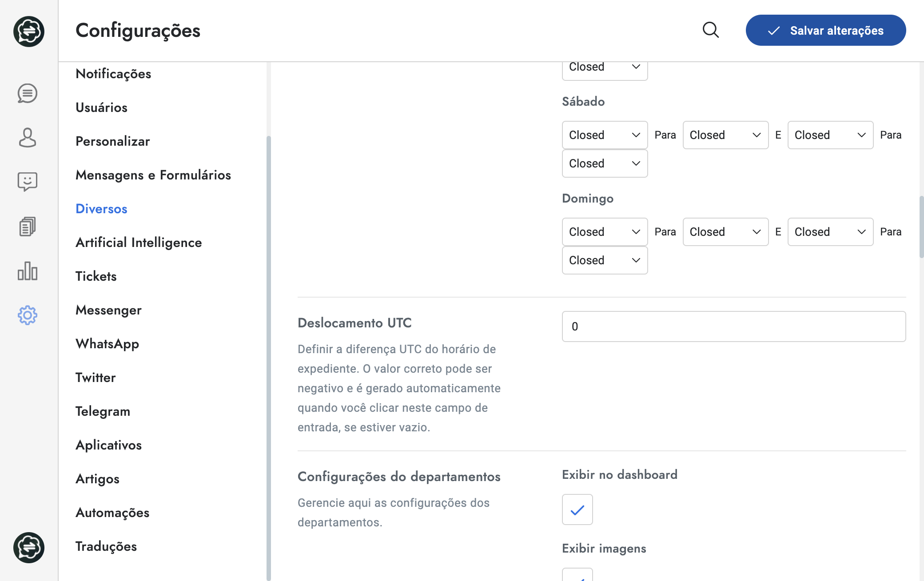Image resolution: width=924 pixels, height=581 pixels.
Task: Click the top-left app logo
Action: (29, 32)
